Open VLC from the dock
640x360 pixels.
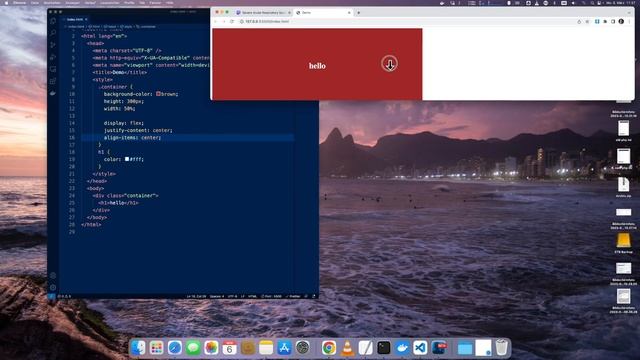[x=347, y=348]
